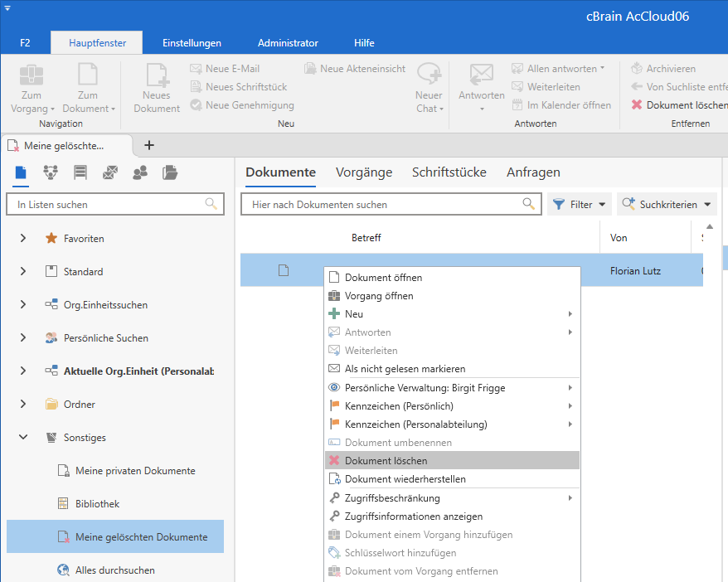Click the Archivieren ribbon button
Image resolution: width=728 pixels, height=582 pixels.
coord(663,69)
